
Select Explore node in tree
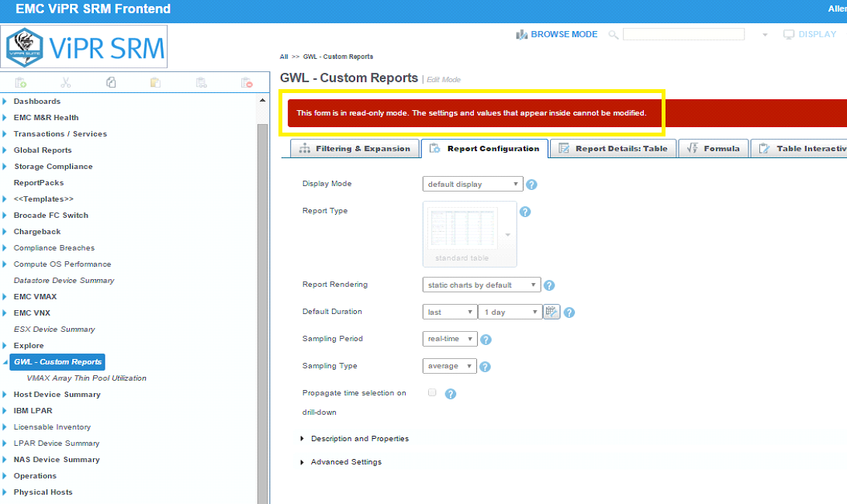[x=29, y=346]
